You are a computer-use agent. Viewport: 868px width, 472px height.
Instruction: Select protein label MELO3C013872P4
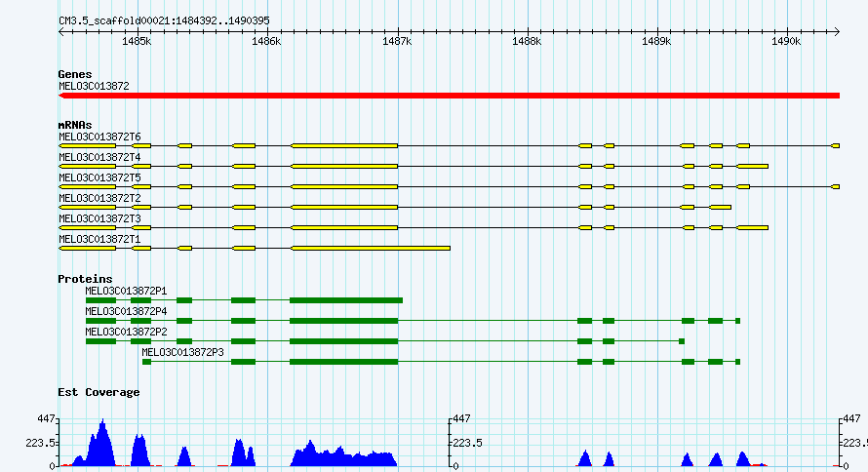click(x=126, y=311)
